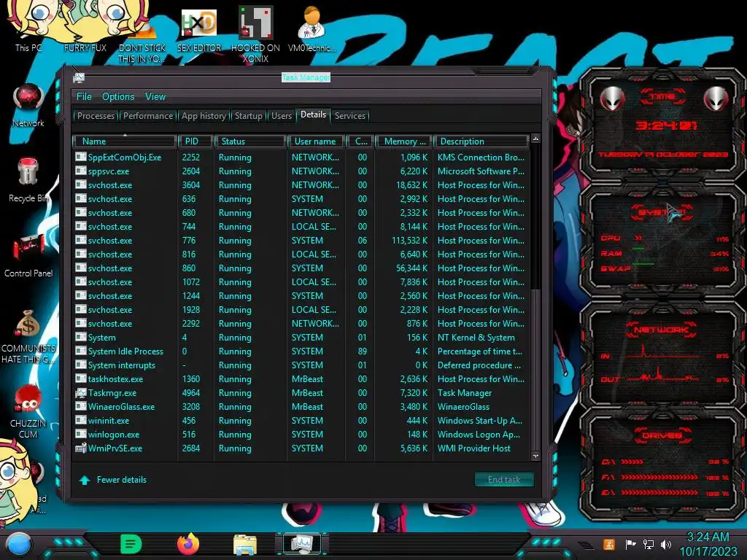Switch to the Users tab
The height and width of the screenshot is (560, 747).
281,116
